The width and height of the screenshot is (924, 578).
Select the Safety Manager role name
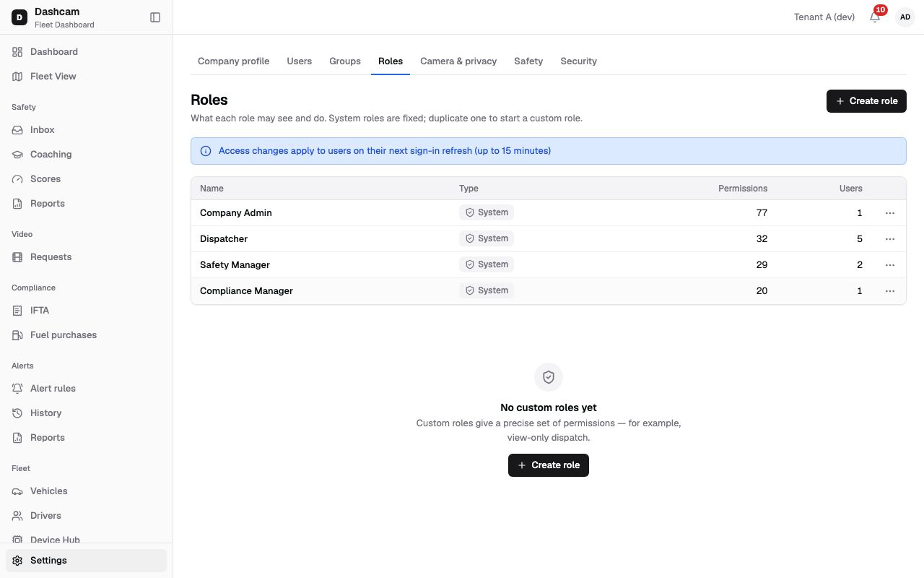[235, 265]
